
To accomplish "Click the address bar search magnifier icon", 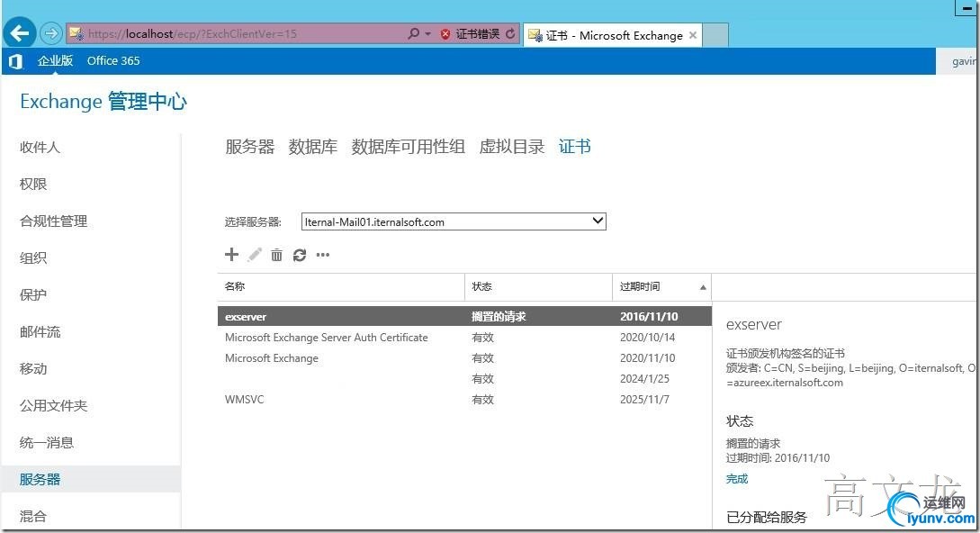I will pos(413,34).
